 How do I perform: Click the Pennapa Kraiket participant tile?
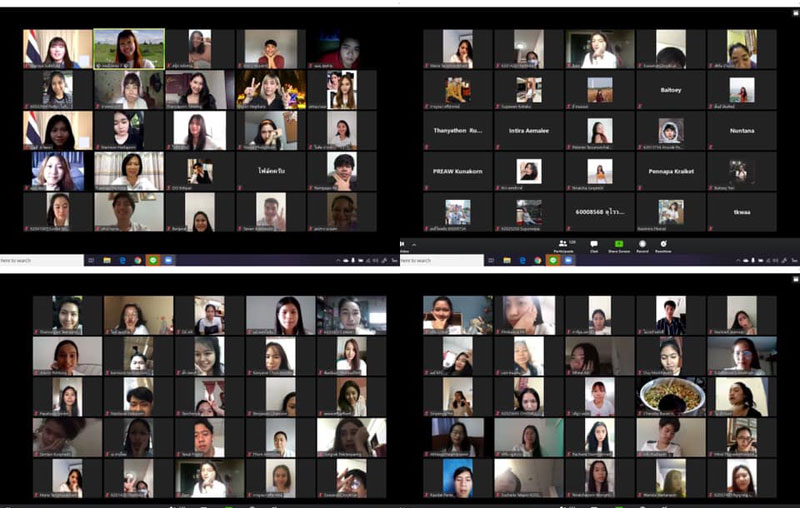coord(670,171)
